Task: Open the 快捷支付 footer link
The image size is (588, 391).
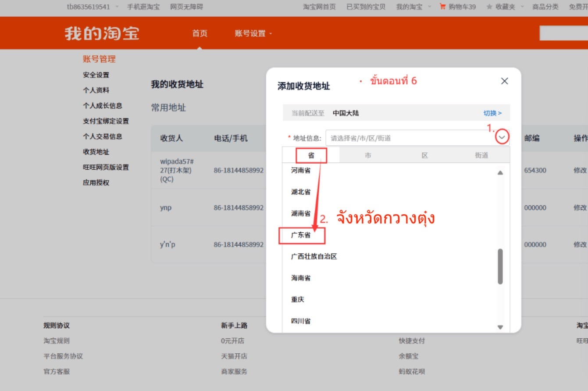Action: (x=412, y=341)
